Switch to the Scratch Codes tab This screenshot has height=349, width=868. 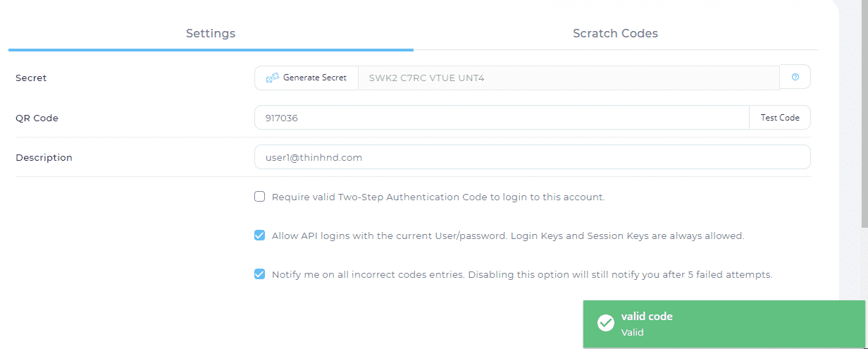(x=615, y=33)
